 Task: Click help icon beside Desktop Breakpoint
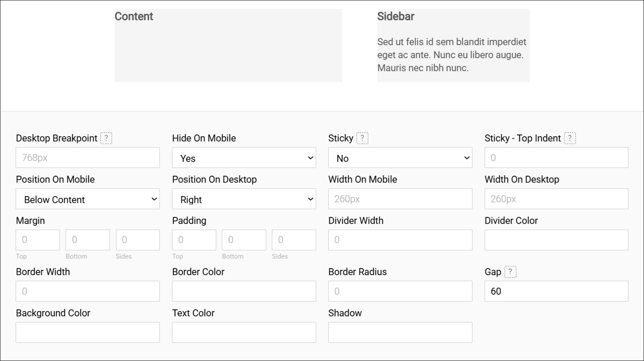106,138
